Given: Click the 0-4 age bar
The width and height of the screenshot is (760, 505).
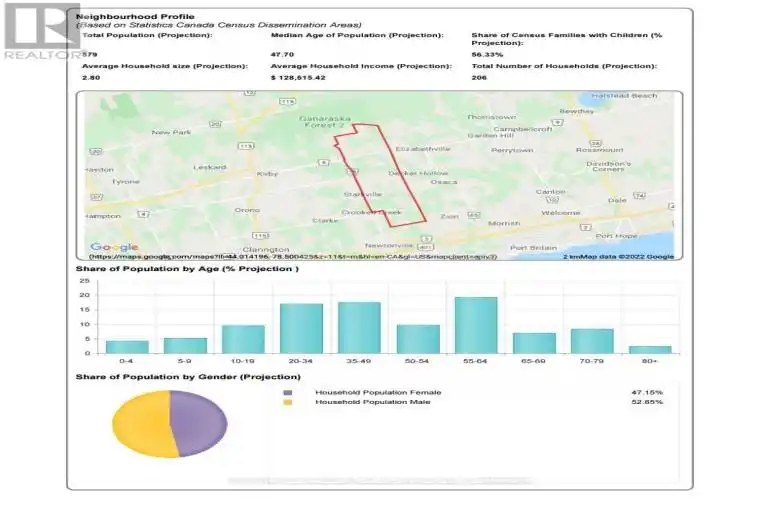Looking at the screenshot, I should 127,347.
